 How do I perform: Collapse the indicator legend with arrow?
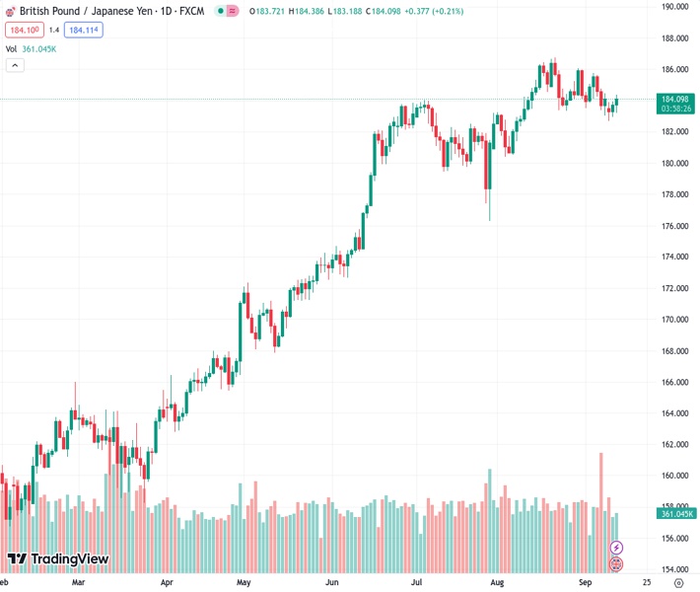[15, 65]
